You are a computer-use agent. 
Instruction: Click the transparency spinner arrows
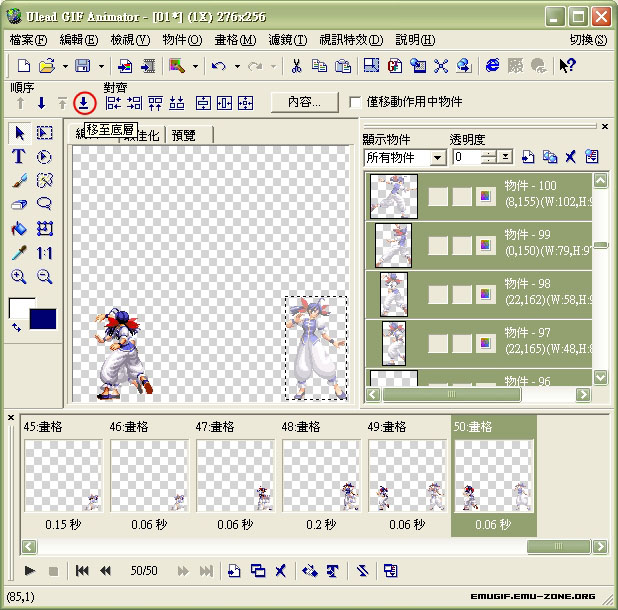(x=489, y=157)
